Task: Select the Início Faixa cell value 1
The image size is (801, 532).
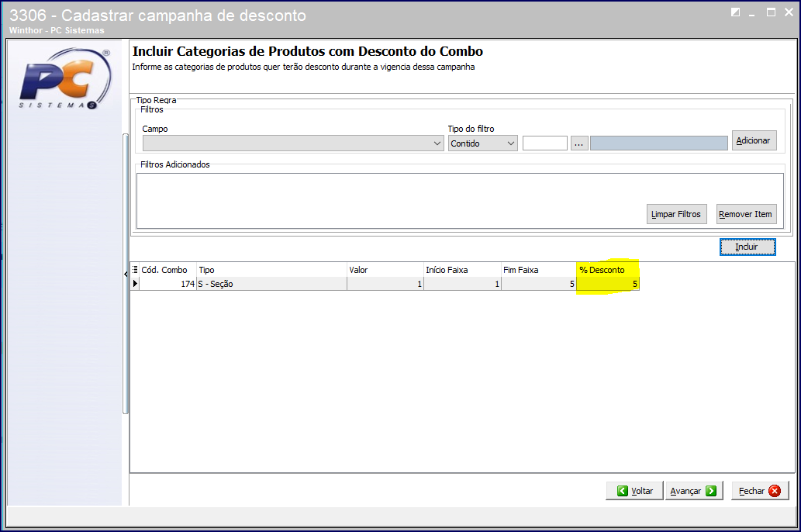Action: coord(462,284)
